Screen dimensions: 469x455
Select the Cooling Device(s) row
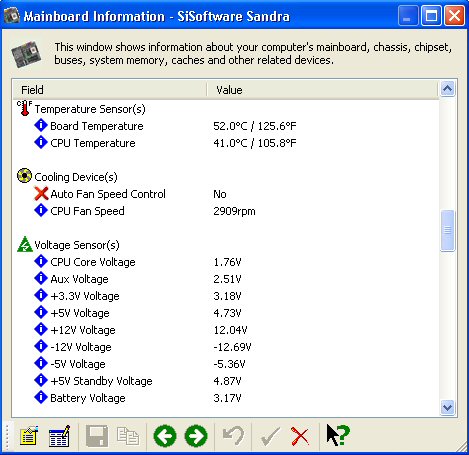pyautogui.click(x=76, y=177)
